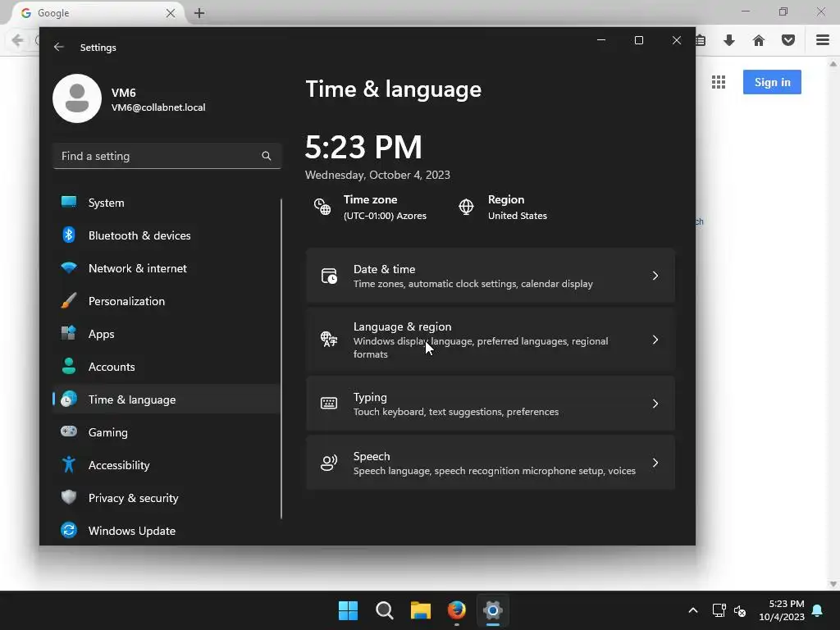840x630 pixels.
Task: Click Firefox icon in the taskbar
Action: 456,610
